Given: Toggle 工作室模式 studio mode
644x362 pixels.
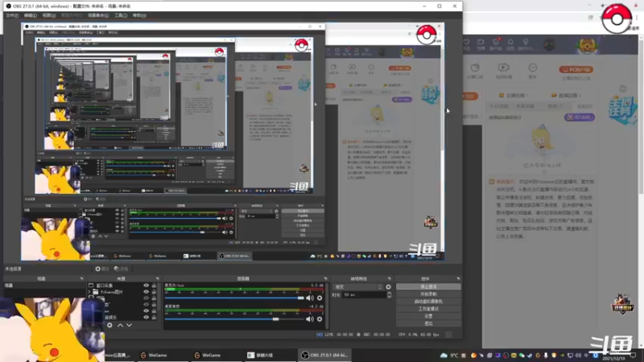Looking at the screenshot, I should coord(428,309).
